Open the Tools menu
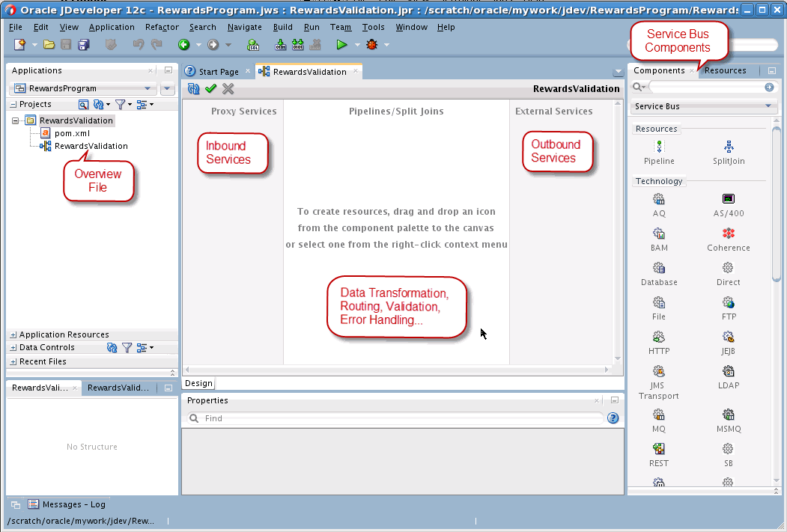 [x=373, y=27]
